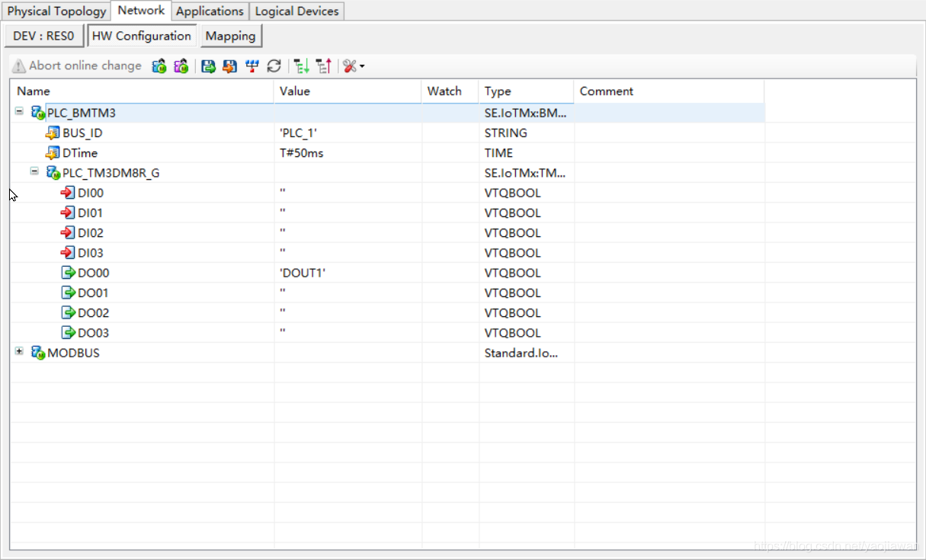Image resolution: width=926 pixels, height=560 pixels.
Task: Click the DEV : RES0 button
Action: 43,36
